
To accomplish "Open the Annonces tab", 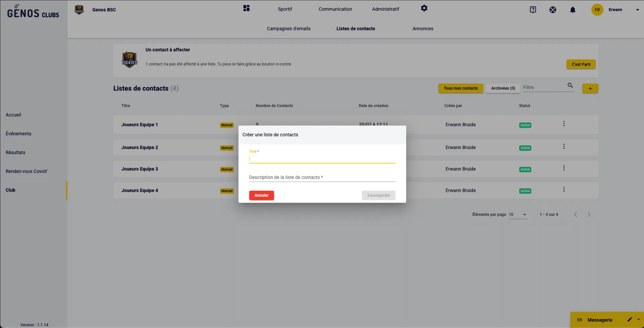I will 423,29.
